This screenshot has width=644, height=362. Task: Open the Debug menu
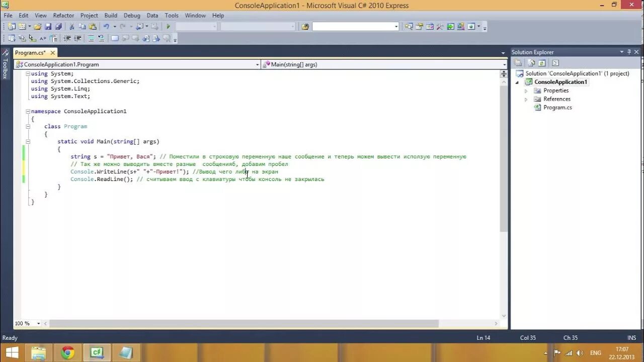coord(132,16)
